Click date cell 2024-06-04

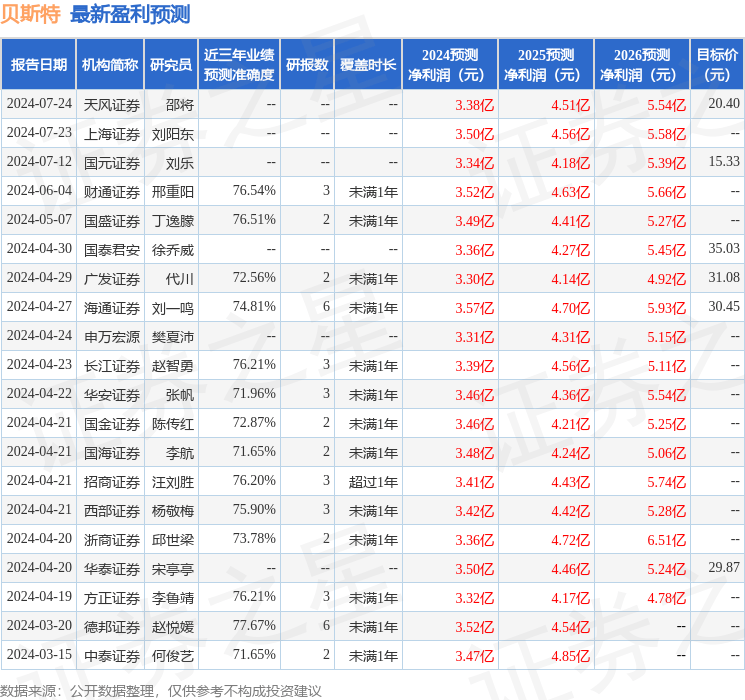(39, 190)
